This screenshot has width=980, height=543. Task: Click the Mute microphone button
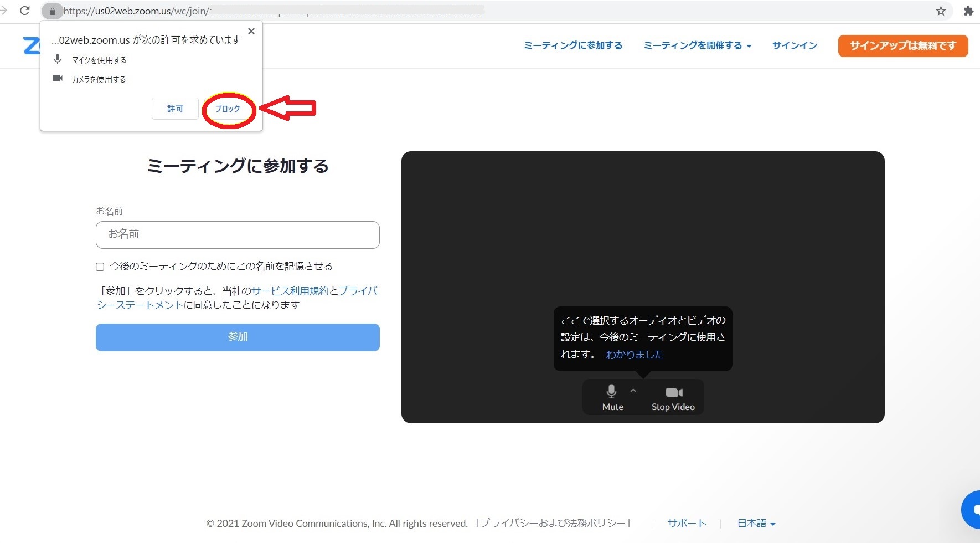(x=612, y=397)
